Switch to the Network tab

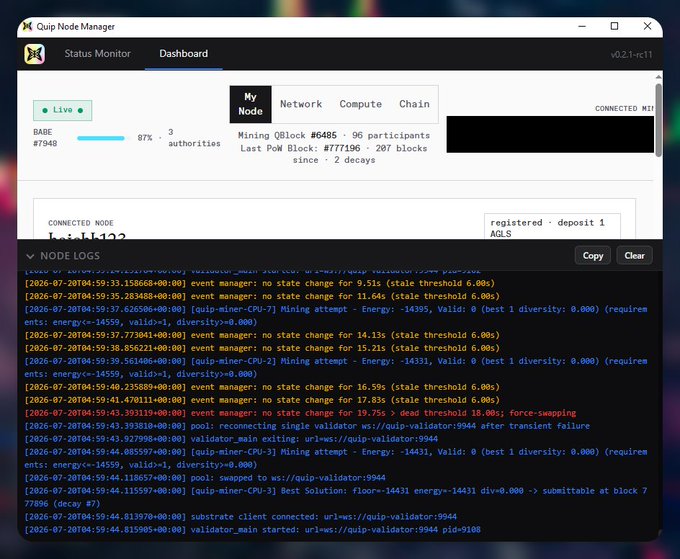pyautogui.click(x=301, y=104)
